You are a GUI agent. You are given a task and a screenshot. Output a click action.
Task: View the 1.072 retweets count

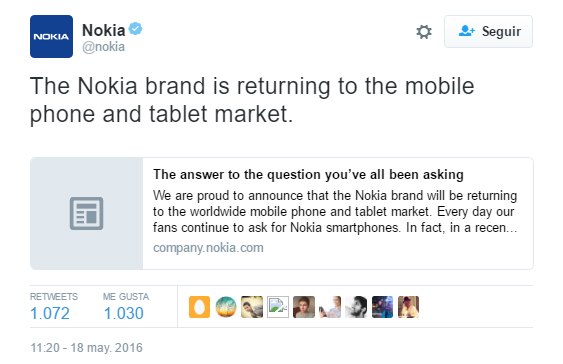50,313
